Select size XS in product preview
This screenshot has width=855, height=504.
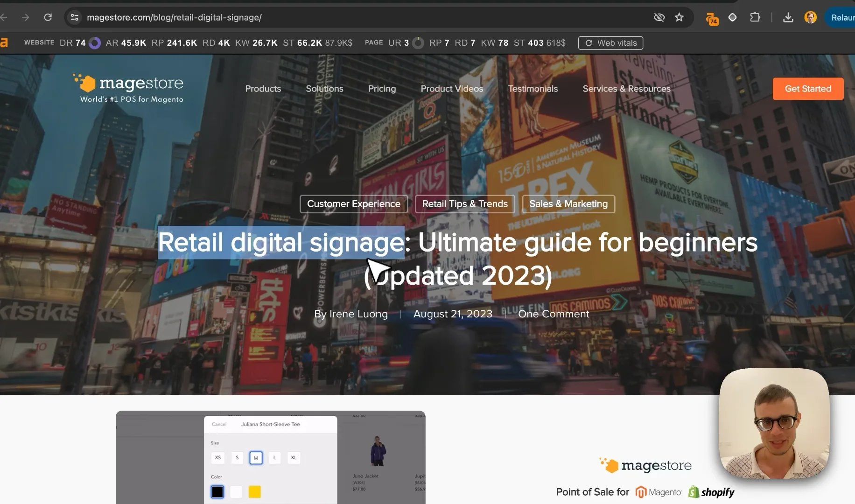tap(217, 458)
